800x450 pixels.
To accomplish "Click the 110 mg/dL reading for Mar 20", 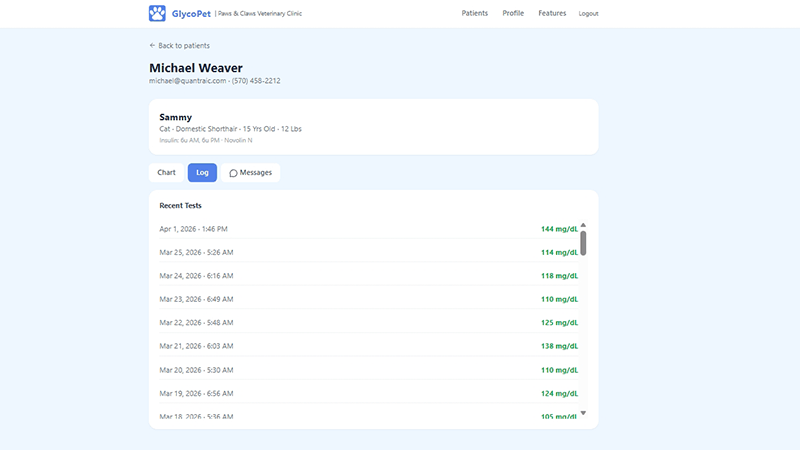I will click(559, 370).
